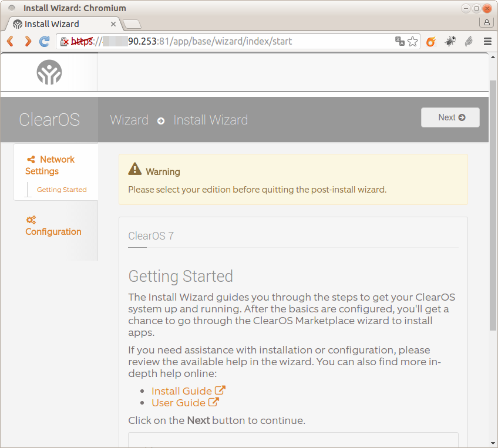
Task: Open the translate page icon
Action: click(x=399, y=41)
